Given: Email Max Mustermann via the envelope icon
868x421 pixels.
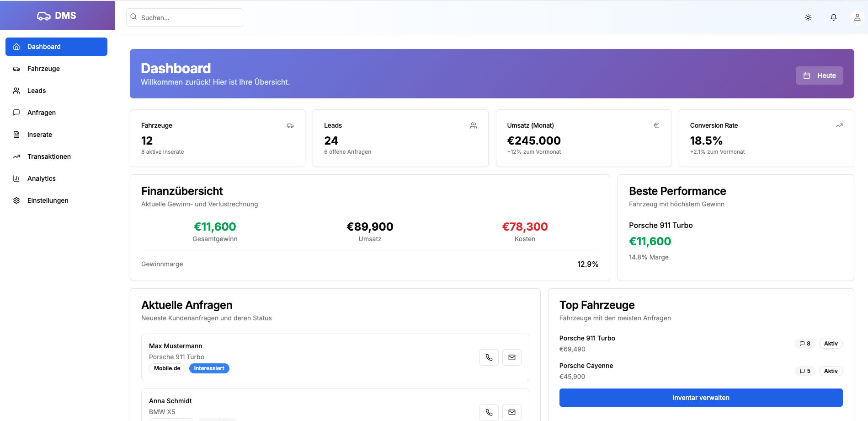Looking at the screenshot, I should point(511,357).
